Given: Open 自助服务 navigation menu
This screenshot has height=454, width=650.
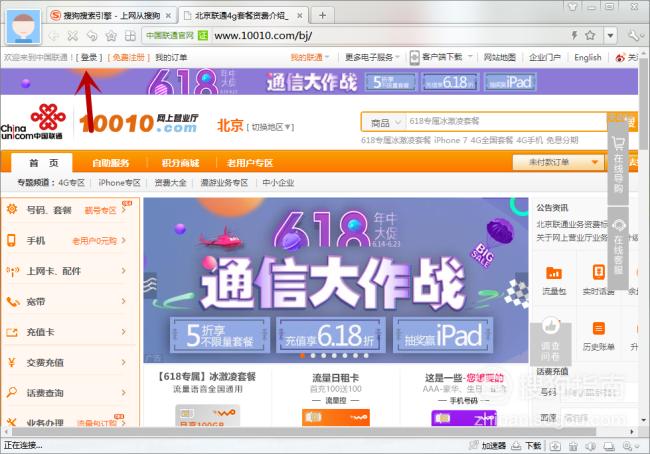Looking at the screenshot, I should coord(110,163).
